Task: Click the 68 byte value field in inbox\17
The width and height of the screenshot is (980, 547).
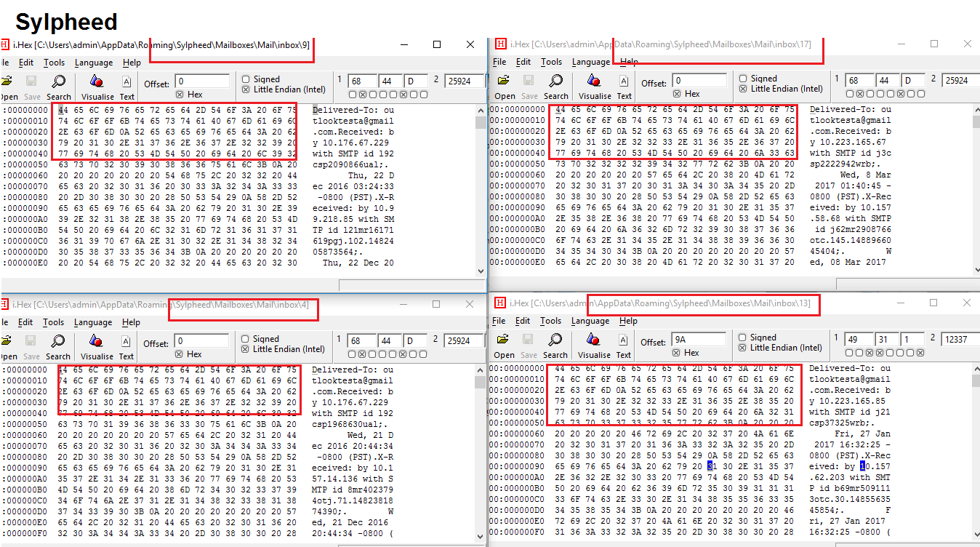Action: click(859, 80)
